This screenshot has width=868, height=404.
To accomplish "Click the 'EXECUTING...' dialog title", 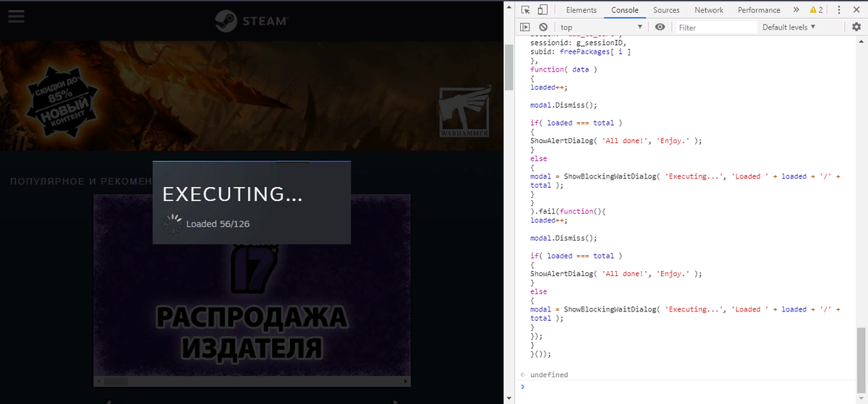I will pos(232,194).
